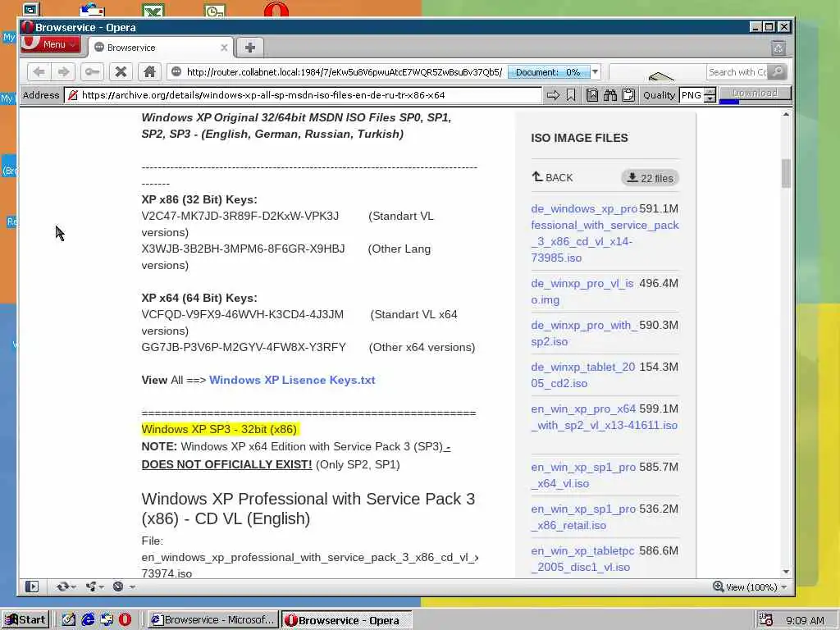Open de_winxp_tablet_2005_cd2.iso link
Image resolution: width=840 pixels, height=630 pixels.
pos(583,375)
